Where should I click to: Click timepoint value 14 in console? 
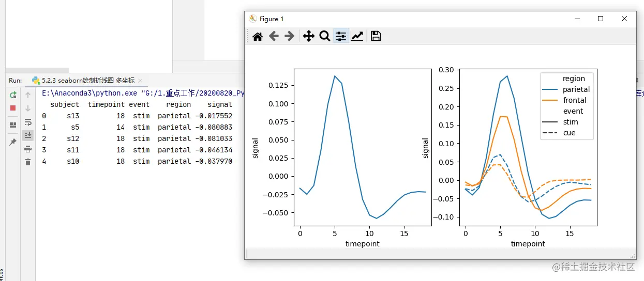click(x=121, y=127)
